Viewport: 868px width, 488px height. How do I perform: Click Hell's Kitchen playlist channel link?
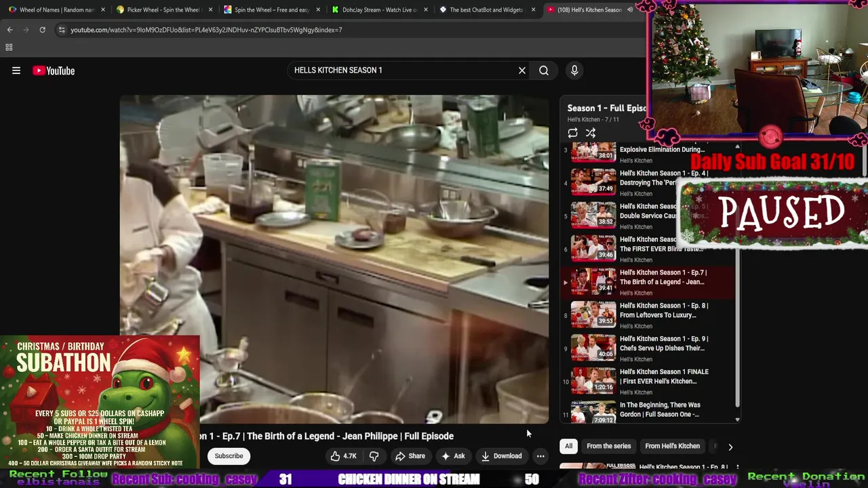[583, 120]
